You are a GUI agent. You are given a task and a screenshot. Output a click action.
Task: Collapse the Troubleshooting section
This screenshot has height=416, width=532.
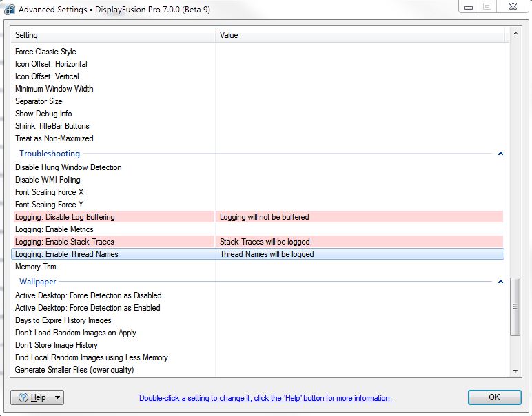click(x=500, y=154)
